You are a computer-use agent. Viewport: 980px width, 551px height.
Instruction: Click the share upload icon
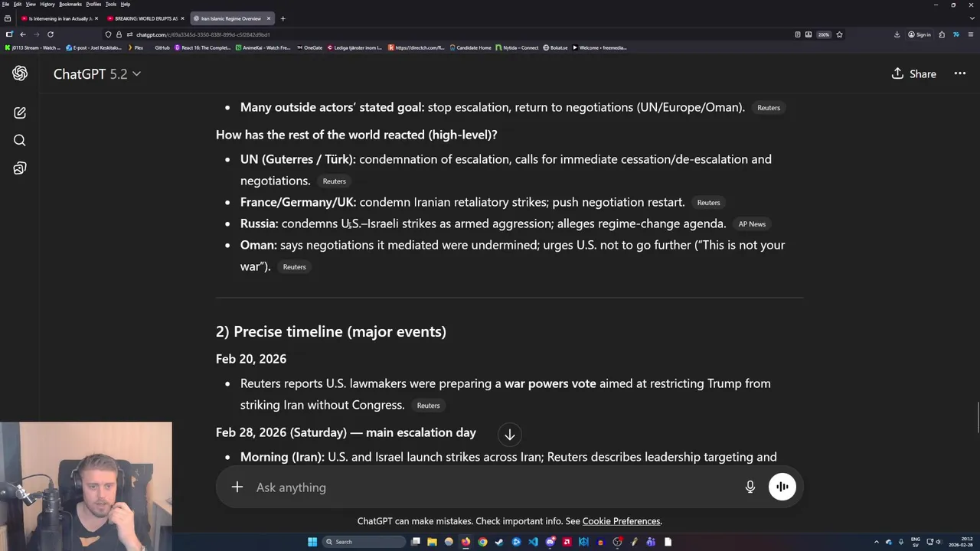pyautogui.click(x=897, y=73)
